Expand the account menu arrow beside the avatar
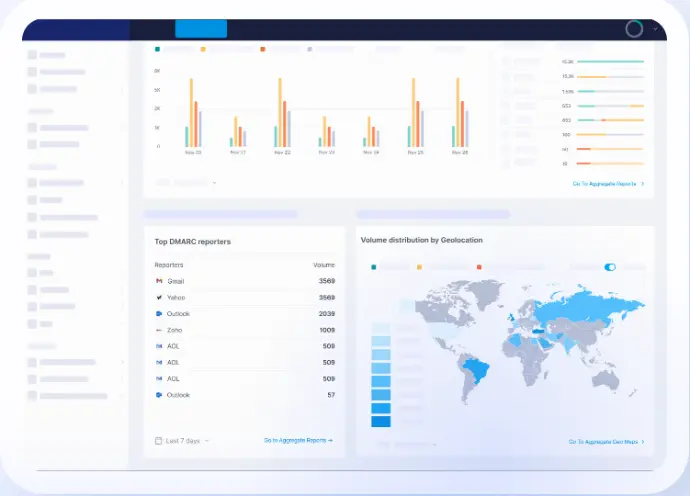Viewport: 690px width, 496px height. coord(655,29)
